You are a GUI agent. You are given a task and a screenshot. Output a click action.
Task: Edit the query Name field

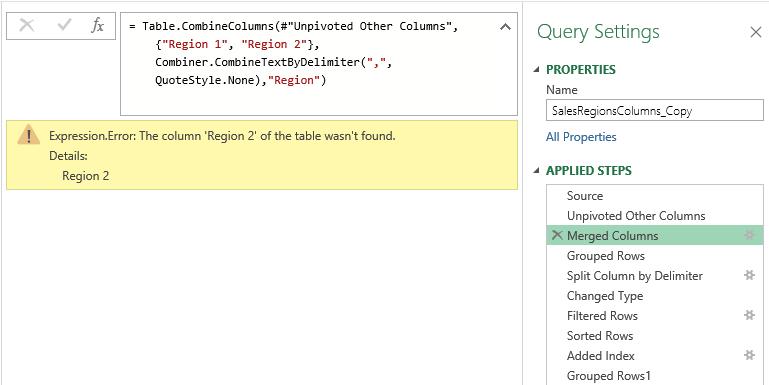click(x=654, y=110)
